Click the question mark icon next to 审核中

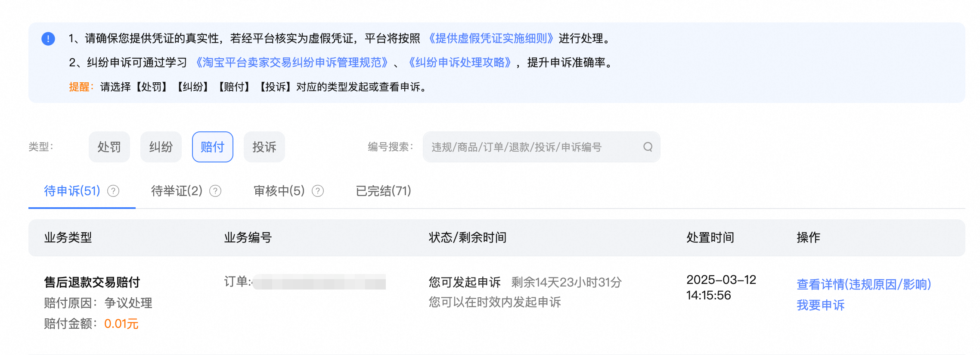(x=317, y=191)
